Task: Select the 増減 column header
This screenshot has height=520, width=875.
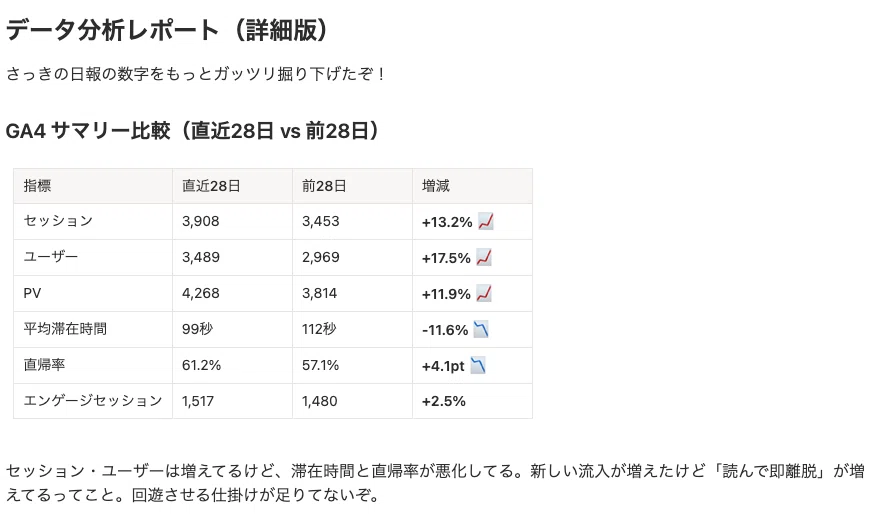Action: point(435,186)
